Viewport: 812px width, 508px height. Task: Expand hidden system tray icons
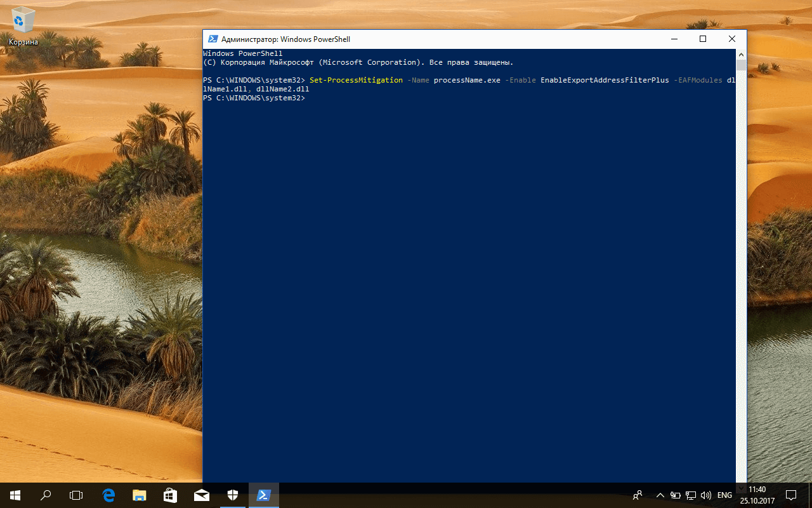pyautogui.click(x=660, y=495)
